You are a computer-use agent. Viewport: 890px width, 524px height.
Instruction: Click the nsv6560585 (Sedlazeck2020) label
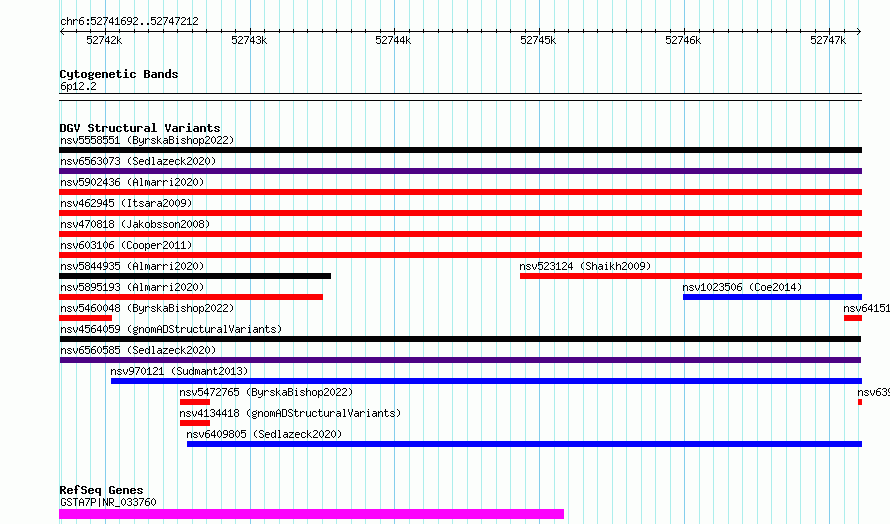point(138,350)
